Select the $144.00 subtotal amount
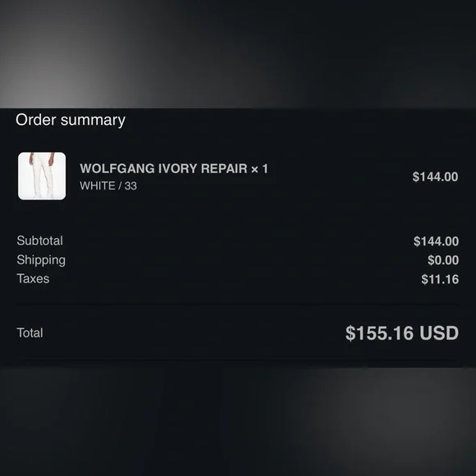476x476 pixels. (436, 241)
